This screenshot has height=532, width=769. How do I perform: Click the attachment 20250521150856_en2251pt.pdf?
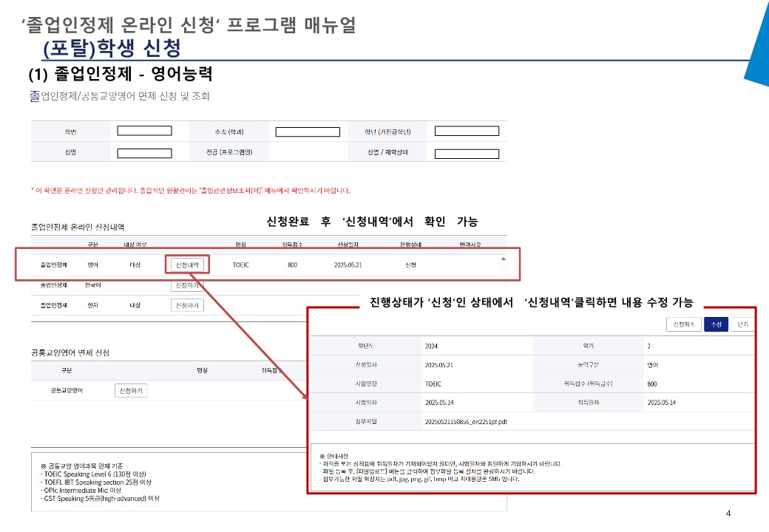pos(466,421)
